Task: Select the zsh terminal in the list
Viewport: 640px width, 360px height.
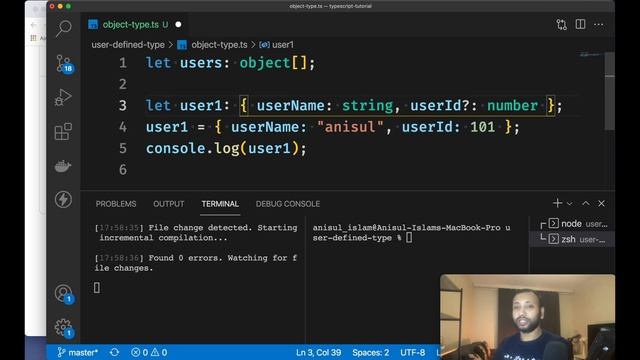Action: [x=573, y=239]
